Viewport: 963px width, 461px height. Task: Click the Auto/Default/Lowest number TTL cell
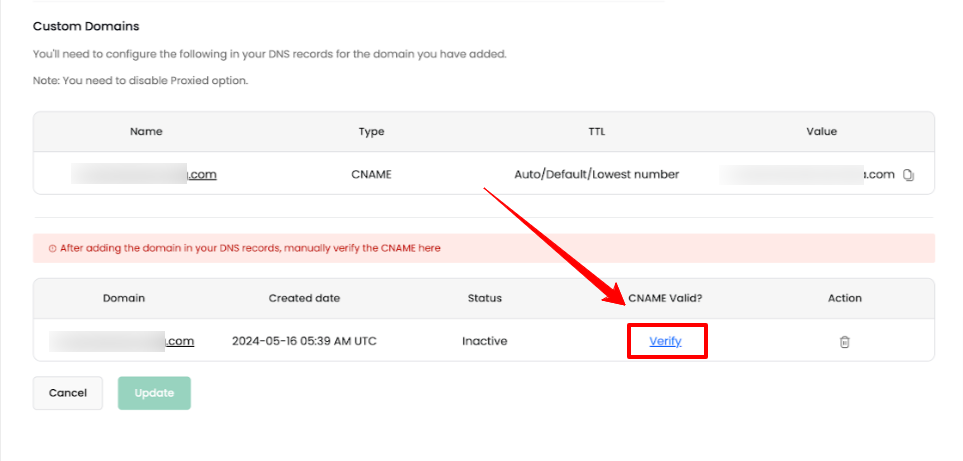tap(596, 174)
